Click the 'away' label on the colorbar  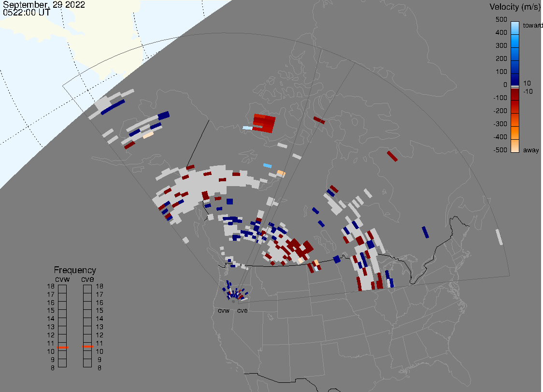point(531,150)
